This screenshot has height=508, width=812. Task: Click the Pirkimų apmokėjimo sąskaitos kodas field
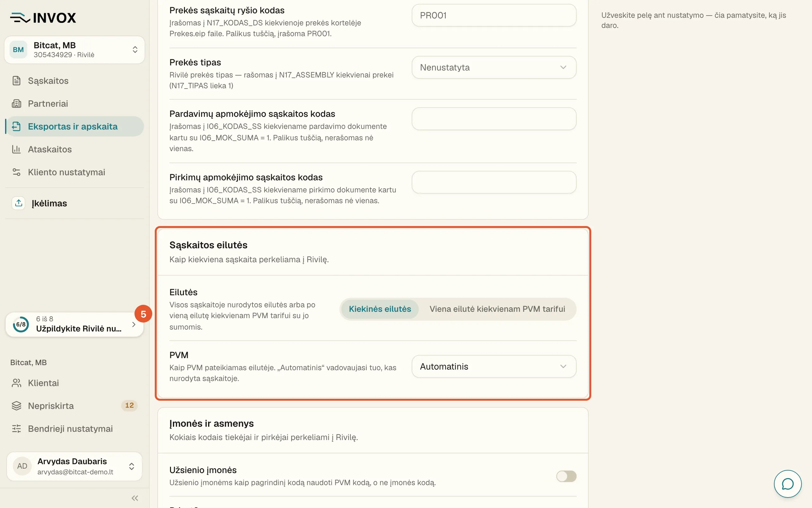pos(494,182)
